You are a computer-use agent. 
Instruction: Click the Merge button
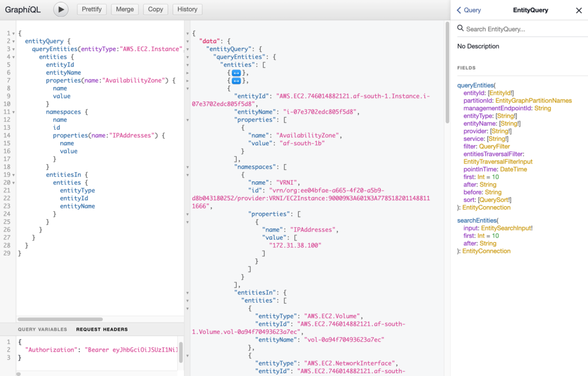pyautogui.click(x=125, y=9)
